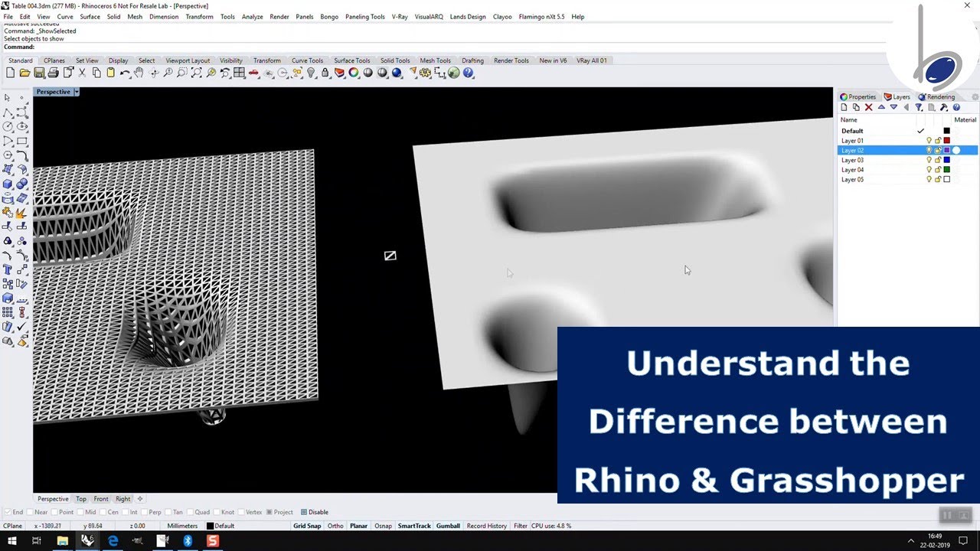Switch to the Top viewport tab
The width and height of the screenshot is (980, 551).
[81, 499]
